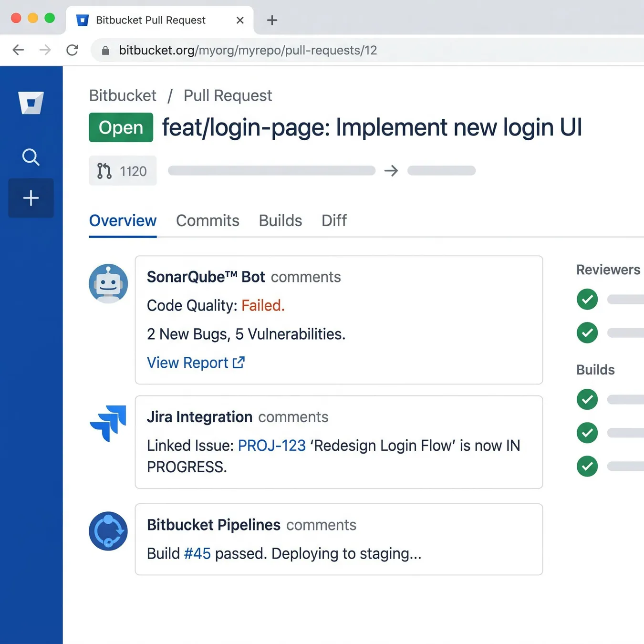Open the Diff tab
The height and width of the screenshot is (644, 644).
click(x=334, y=221)
